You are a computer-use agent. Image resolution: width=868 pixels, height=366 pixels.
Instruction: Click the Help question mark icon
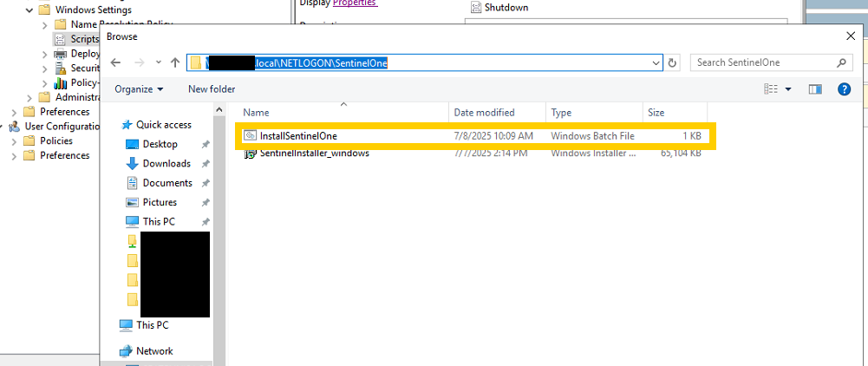(843, 89)
